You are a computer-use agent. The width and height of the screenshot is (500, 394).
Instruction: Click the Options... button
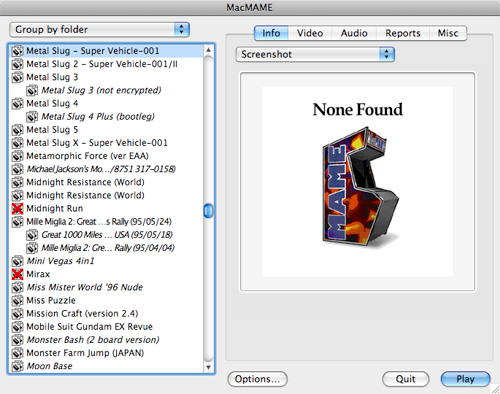click(257, 379)
